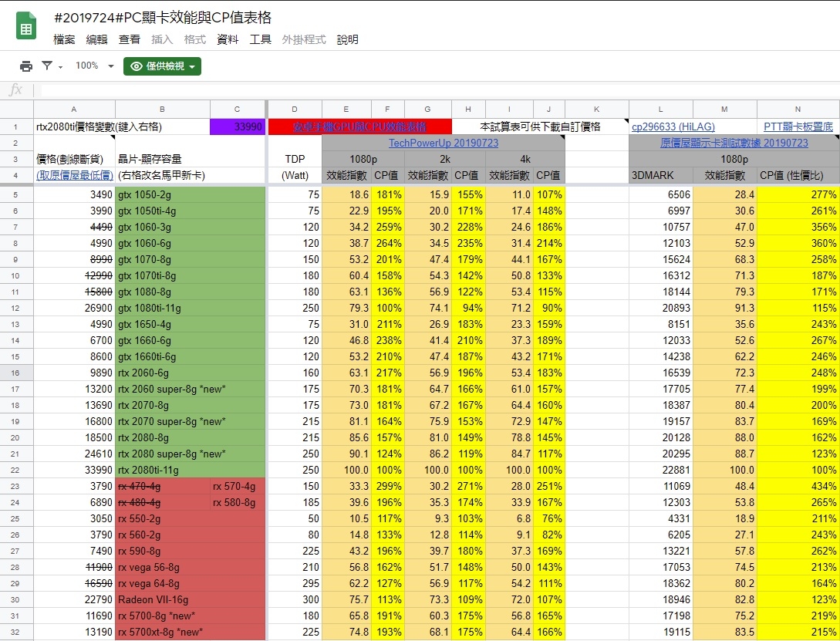Screen dimensions: 840x641
Task: Select row 16 by its row number
Action: coord(15,373)
